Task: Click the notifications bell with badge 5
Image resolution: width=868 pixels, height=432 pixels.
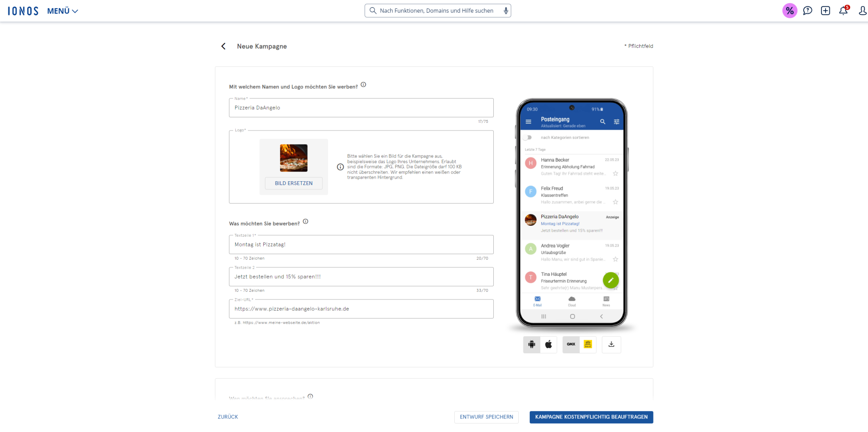Action: [x=843, y=11]
